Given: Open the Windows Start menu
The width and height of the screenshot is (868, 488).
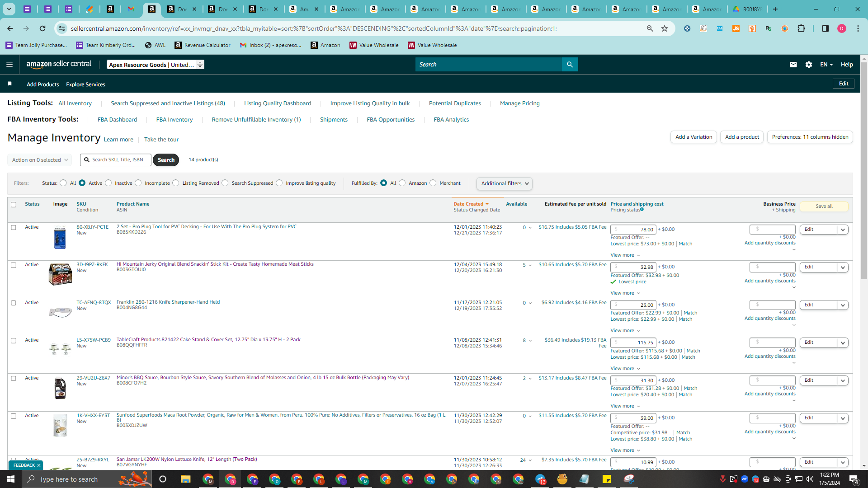Looking at the screenshot, I should click(x=11, y=479).
